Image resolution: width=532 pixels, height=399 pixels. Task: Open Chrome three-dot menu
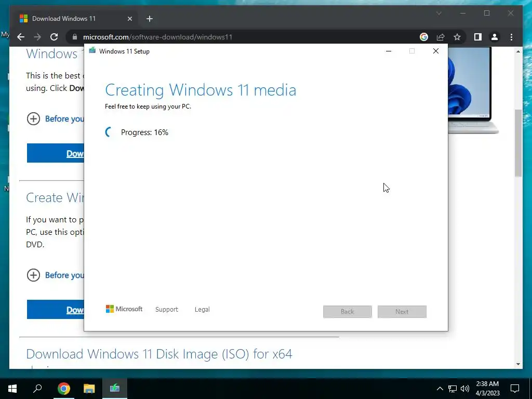511,37
